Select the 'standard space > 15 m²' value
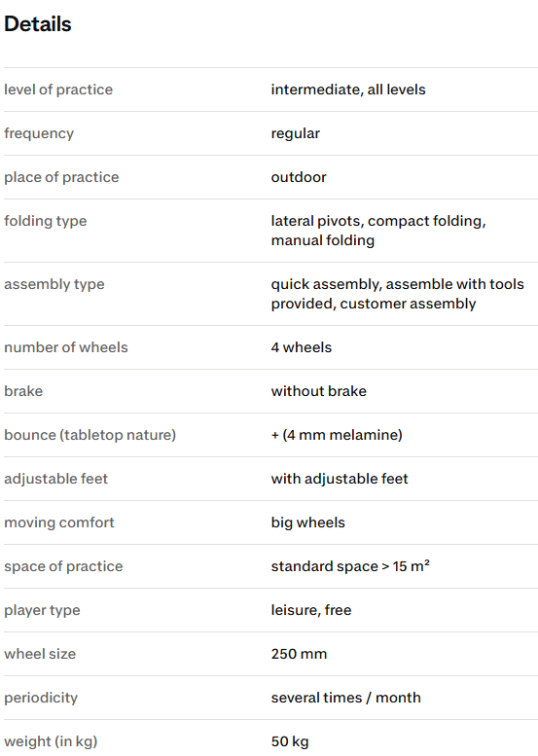538x756 pixels. (350, 566)
